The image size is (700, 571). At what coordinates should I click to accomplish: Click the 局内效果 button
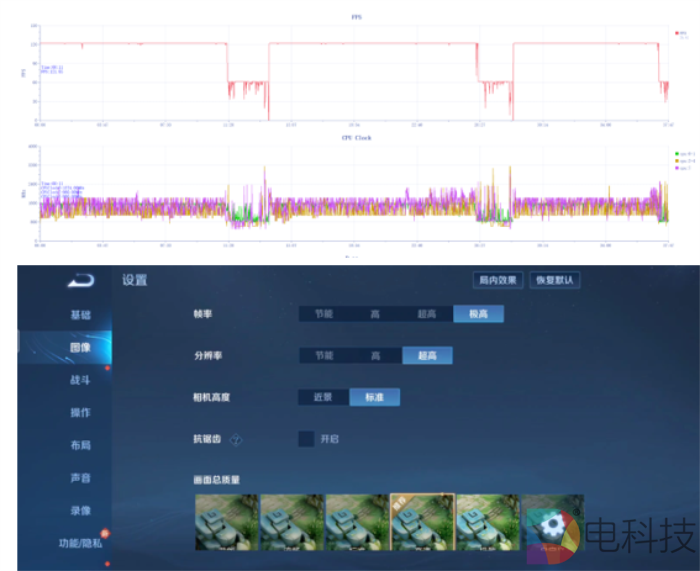pos(498,280)
